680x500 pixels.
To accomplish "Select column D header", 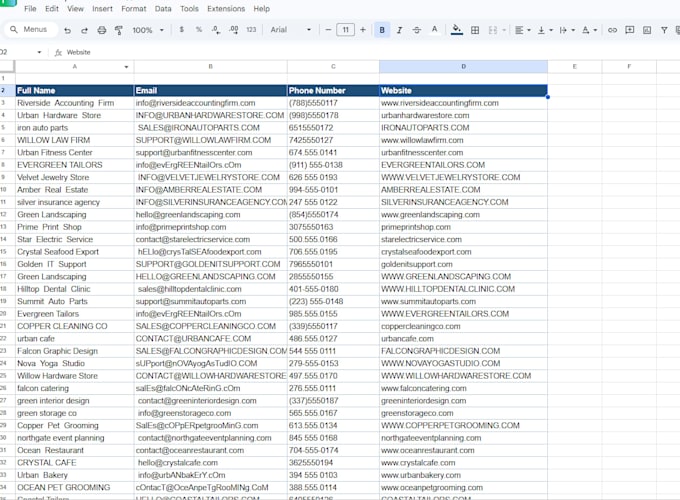I will pos(463,66).
